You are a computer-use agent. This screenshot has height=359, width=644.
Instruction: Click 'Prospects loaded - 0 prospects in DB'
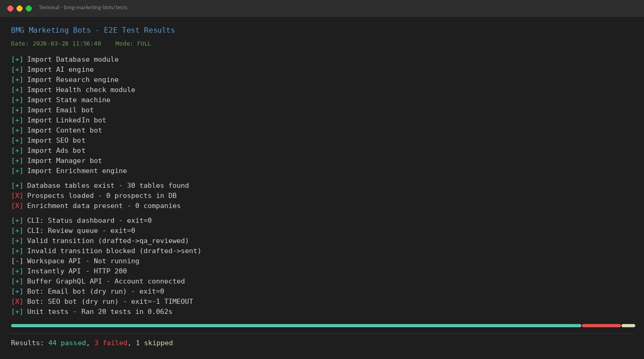[102, 196]
